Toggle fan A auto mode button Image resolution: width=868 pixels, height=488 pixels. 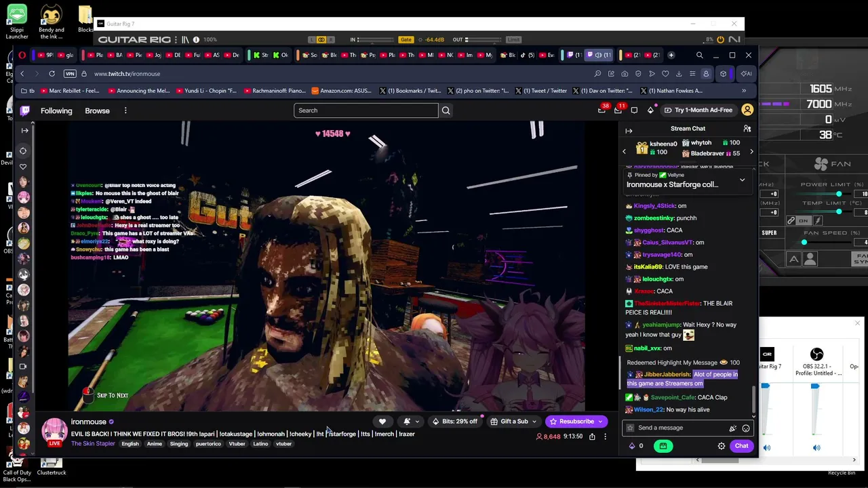tap(793, 259)
